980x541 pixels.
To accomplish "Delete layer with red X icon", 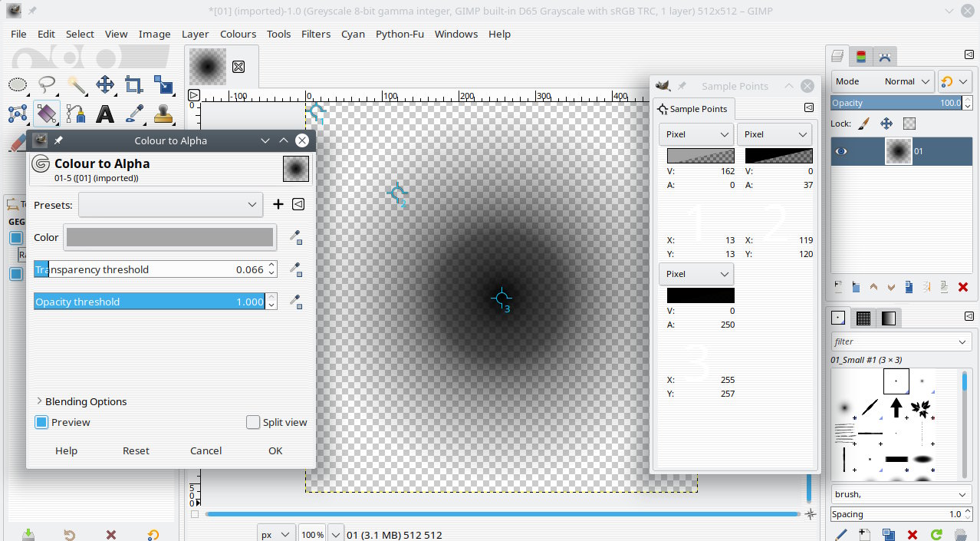I will click(x=963, y=287).
